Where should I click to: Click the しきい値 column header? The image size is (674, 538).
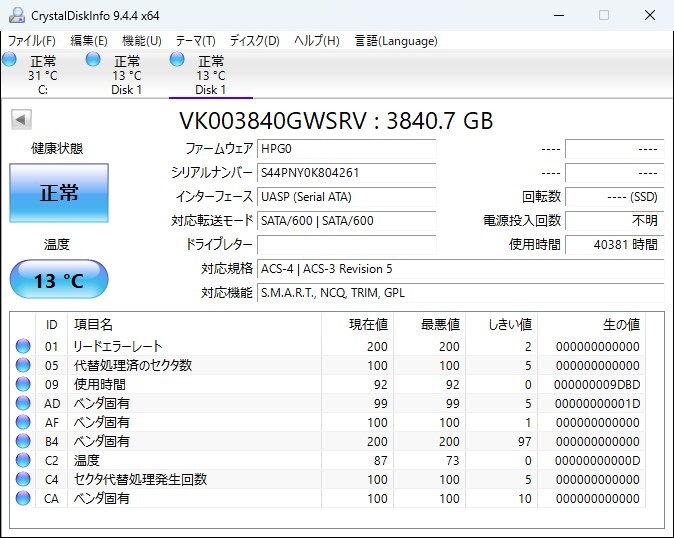510,324
